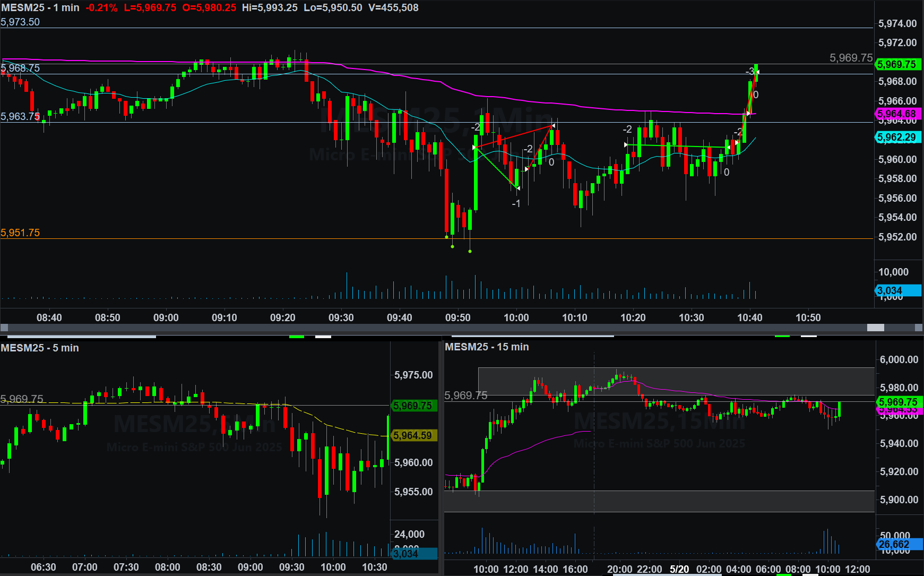Click the green 5,969.75 price tag on the 1 min axis
The image size is (924, 576).
click(897, 64)
